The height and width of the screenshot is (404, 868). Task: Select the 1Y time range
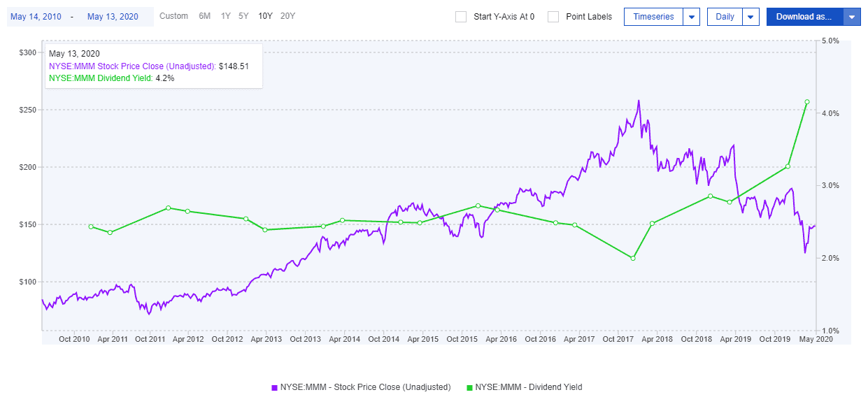tap(225, 16)
